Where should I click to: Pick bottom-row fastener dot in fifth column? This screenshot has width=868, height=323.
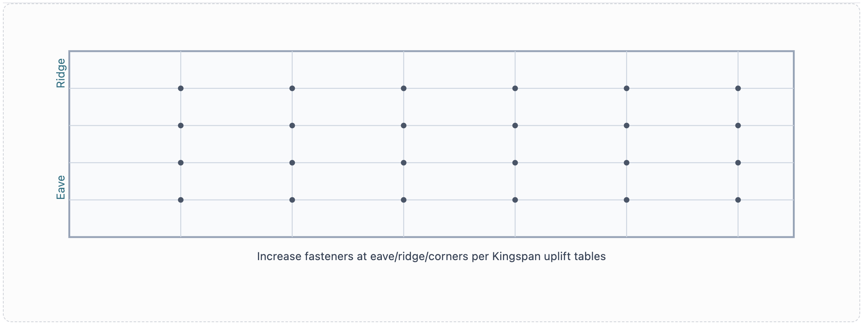[x=627, y=200]
